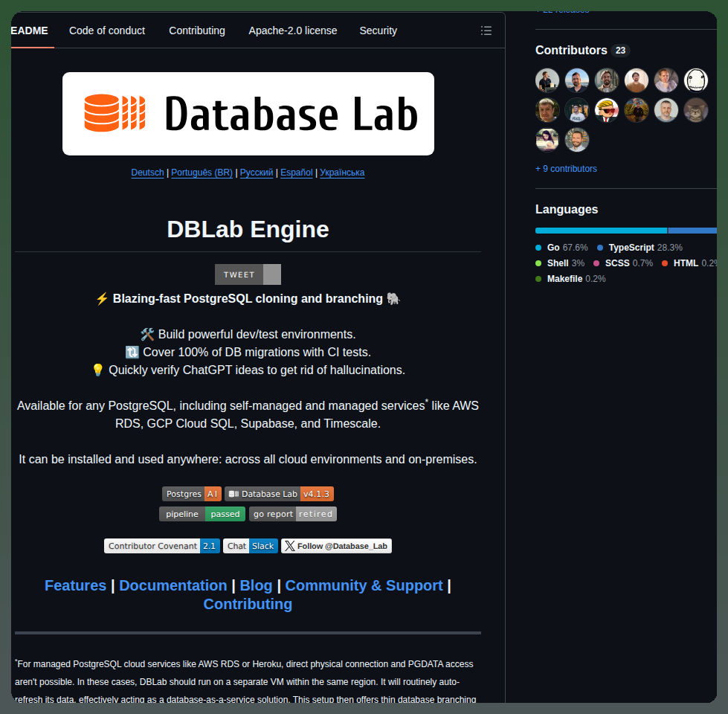
Task: Open the Contributing tab
Action: click(x=197, y=30)
